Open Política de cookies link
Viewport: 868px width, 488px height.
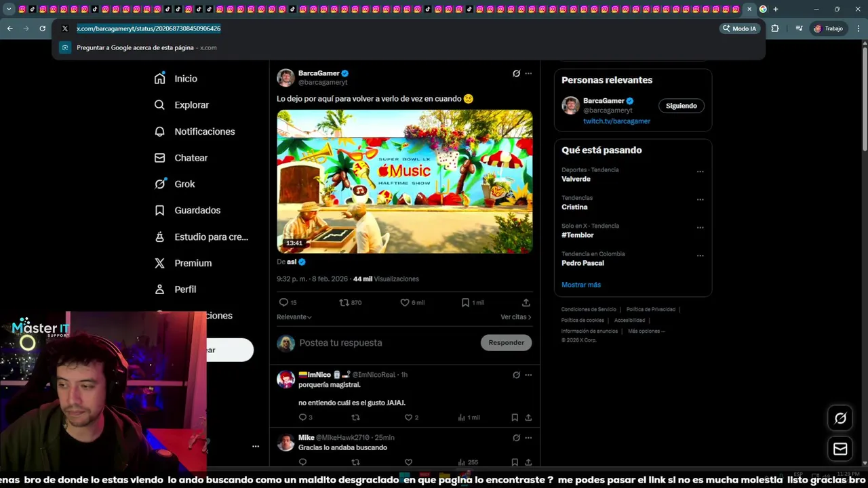point(583,321)
